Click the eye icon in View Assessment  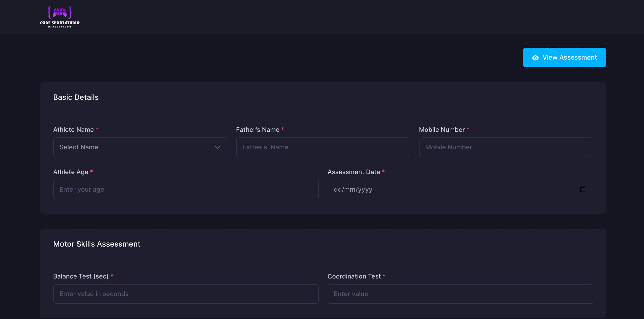tap(535, 58)
